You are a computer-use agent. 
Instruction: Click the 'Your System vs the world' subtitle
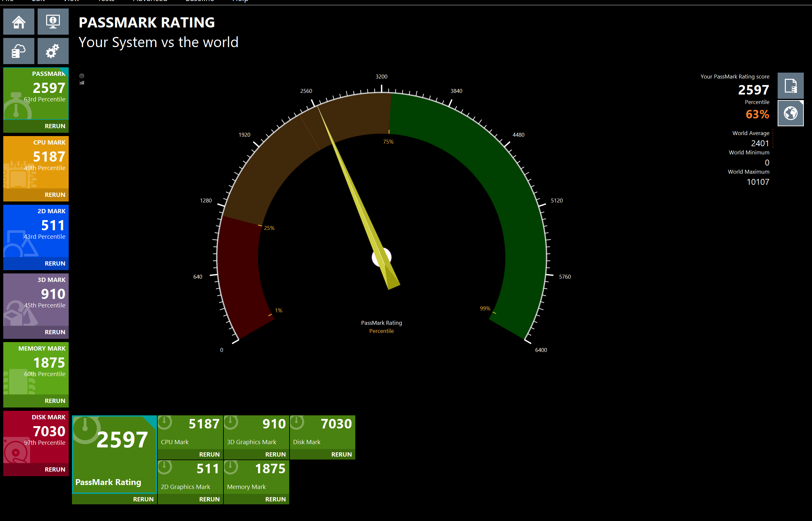click(x=158, y=43)
